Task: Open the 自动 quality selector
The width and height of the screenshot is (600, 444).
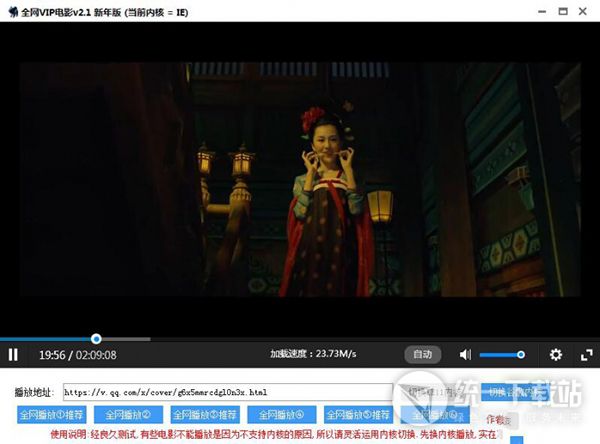Action: tap(422, 355)
